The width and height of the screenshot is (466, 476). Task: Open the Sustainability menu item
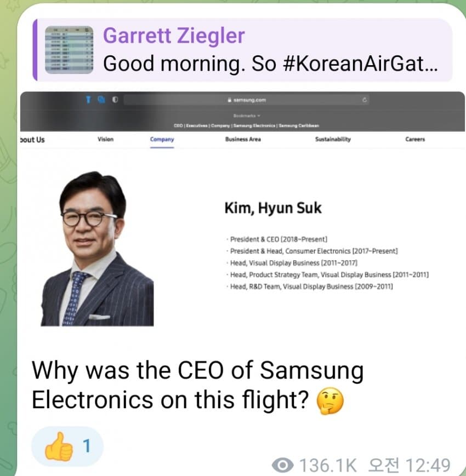(333, 139)
